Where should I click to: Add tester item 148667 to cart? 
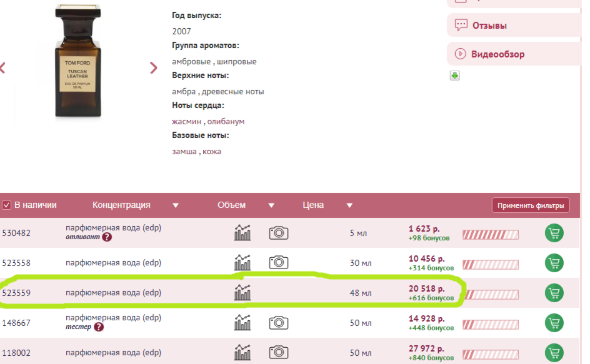(554, 323)
